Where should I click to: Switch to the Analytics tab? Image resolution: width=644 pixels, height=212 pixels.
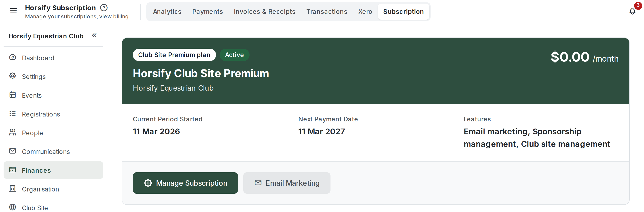click(x=167, y=11)
